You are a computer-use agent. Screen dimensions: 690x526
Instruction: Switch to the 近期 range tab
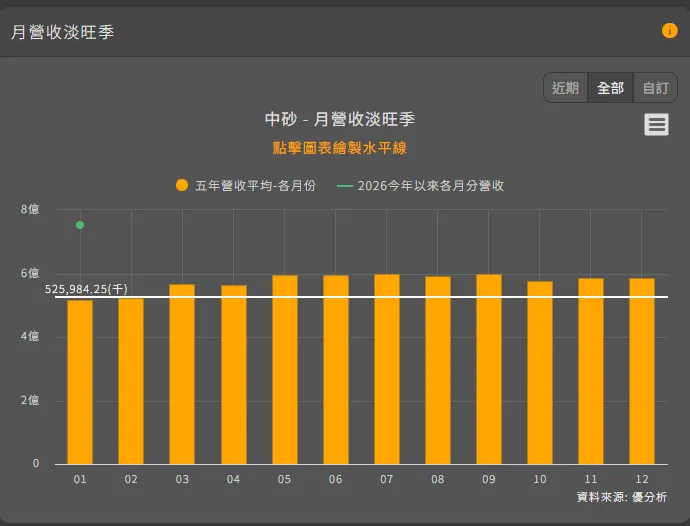pos(565,88)
